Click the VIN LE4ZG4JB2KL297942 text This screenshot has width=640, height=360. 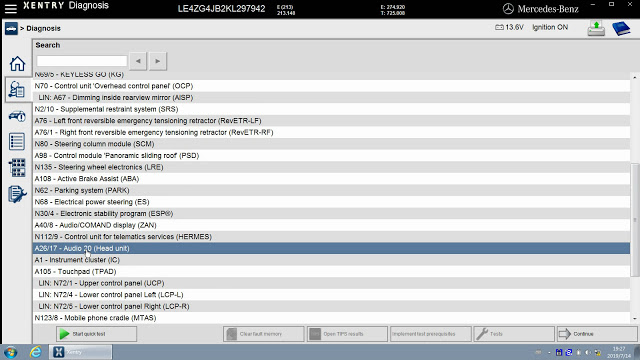(x=221, y=9)
